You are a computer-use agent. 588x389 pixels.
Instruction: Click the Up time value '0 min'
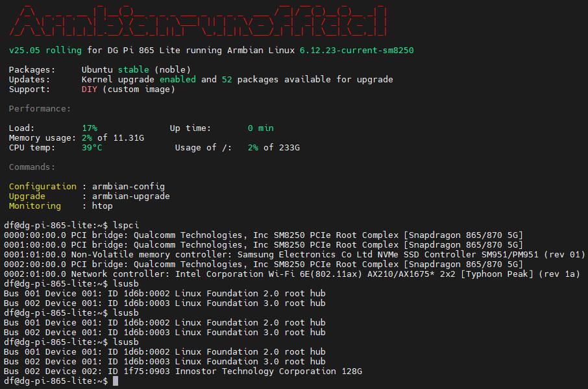(x=261, y=128)
